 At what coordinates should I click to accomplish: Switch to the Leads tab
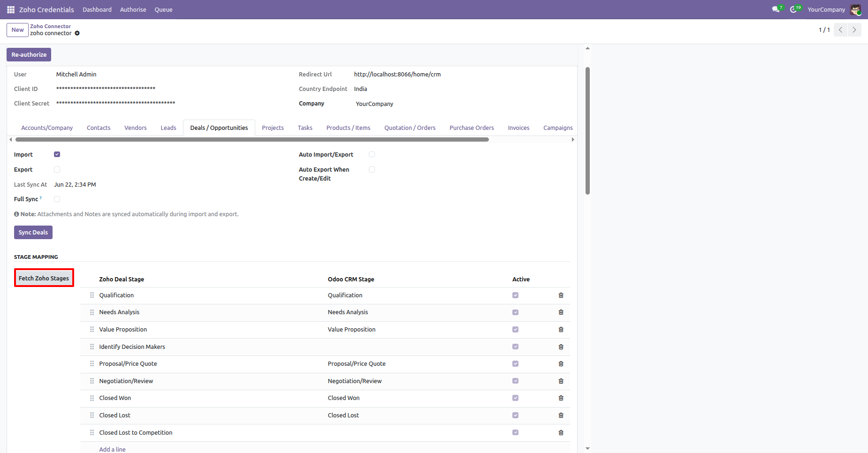168,128
